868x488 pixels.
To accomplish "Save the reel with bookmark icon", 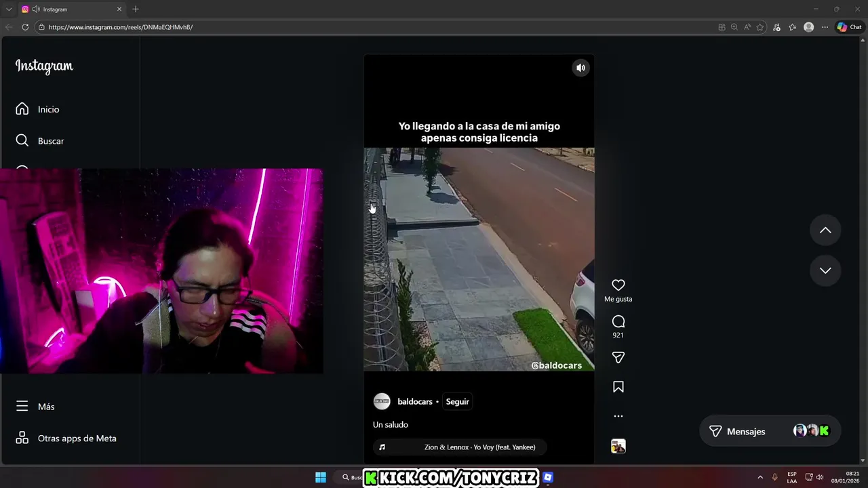I will point(618,387).
